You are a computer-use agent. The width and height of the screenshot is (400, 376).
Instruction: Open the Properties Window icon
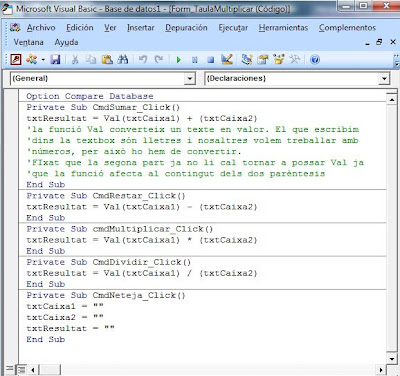(x=263, y=60)
